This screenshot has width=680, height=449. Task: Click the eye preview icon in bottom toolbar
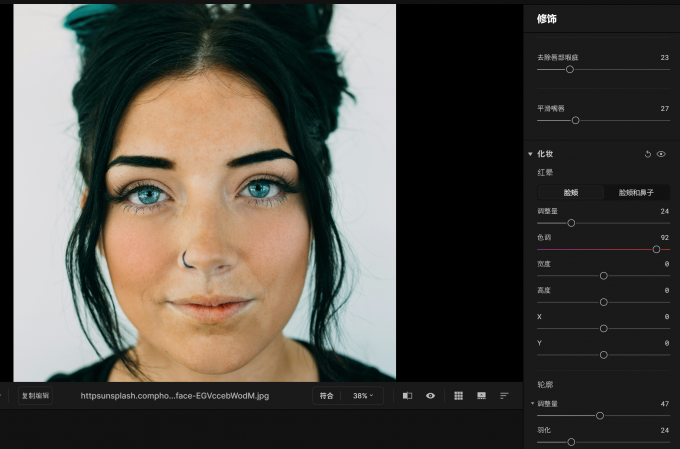[x=430, y=396]
